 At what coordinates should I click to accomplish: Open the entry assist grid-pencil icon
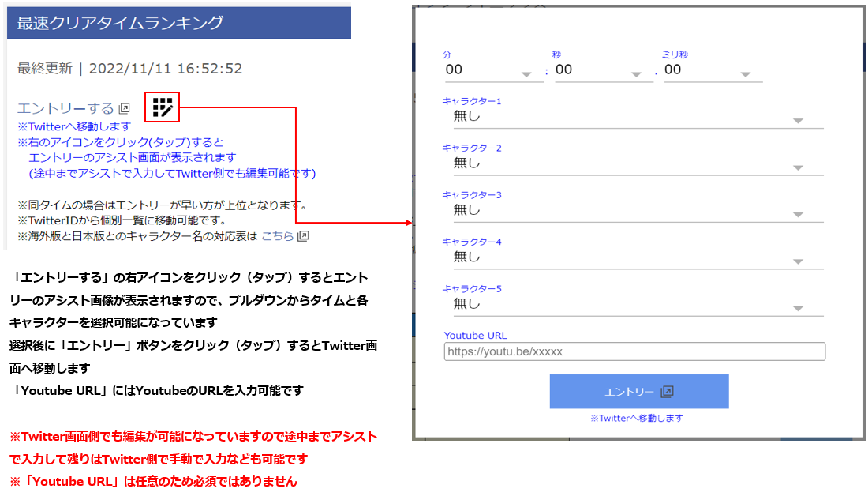(163, 107)
